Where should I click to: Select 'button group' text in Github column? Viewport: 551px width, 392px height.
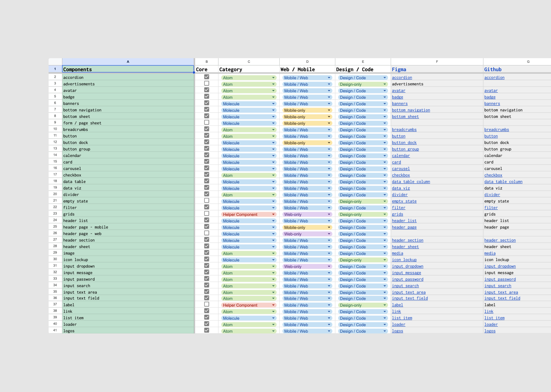click(498, 149)
